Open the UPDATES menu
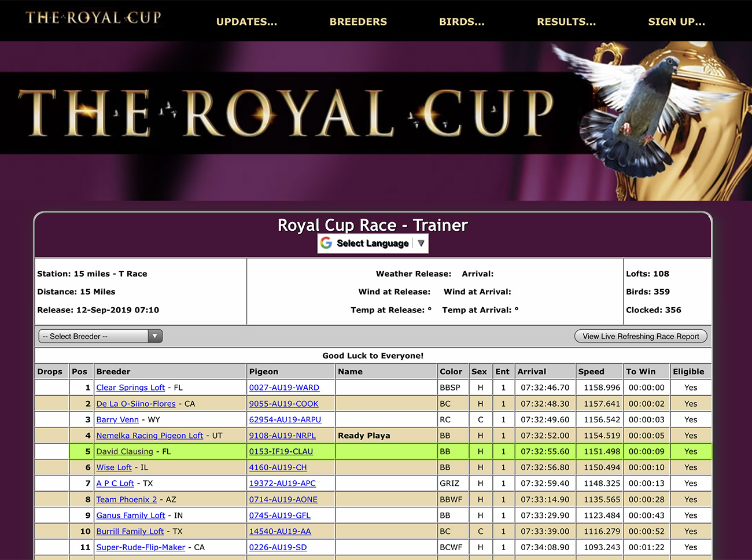The height and width of the screenshot is (560, 752). pyautogui.click(x=246, y=22)
